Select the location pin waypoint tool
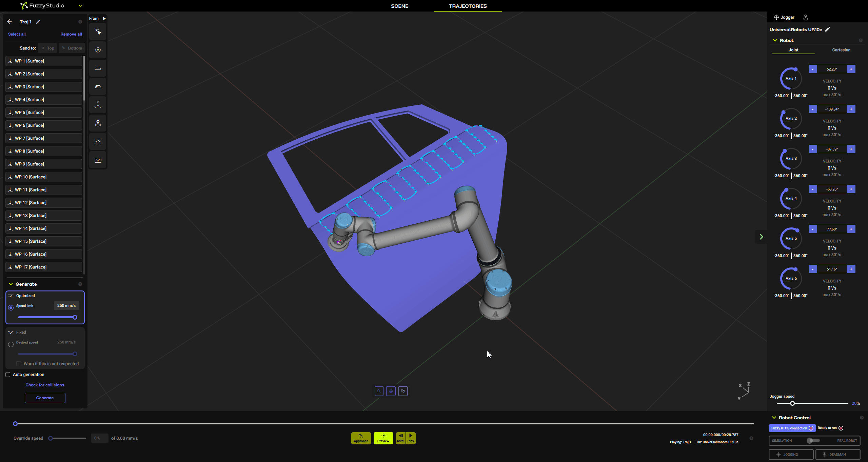This screenshot has height=462, width=868. [98, 123]
